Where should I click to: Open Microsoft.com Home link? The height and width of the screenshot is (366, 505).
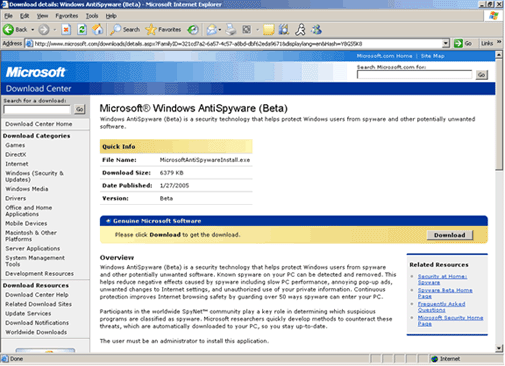pyautogui.click(x=384, y=56)
